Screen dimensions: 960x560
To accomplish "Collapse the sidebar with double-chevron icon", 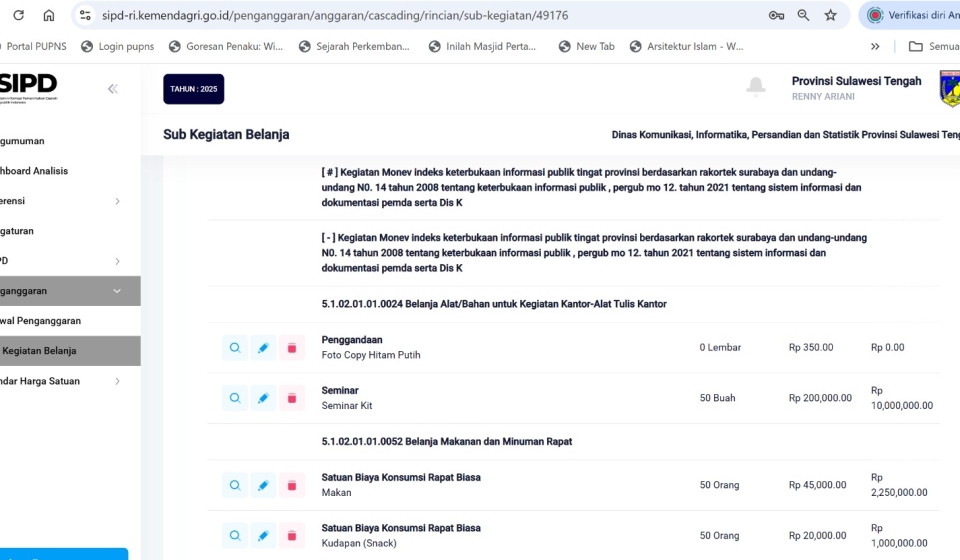I will click(113, 89).
